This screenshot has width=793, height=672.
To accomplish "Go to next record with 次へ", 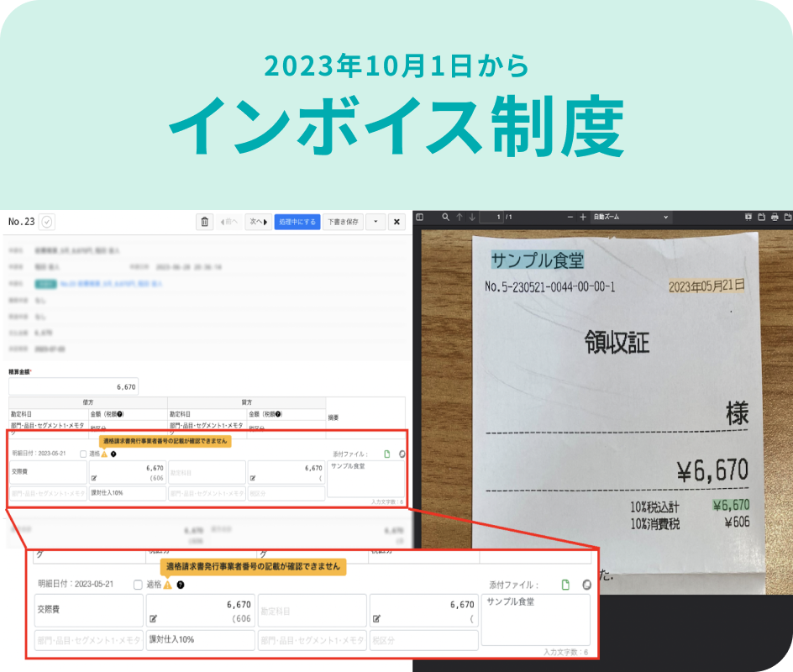I will (x=258, y=222).
